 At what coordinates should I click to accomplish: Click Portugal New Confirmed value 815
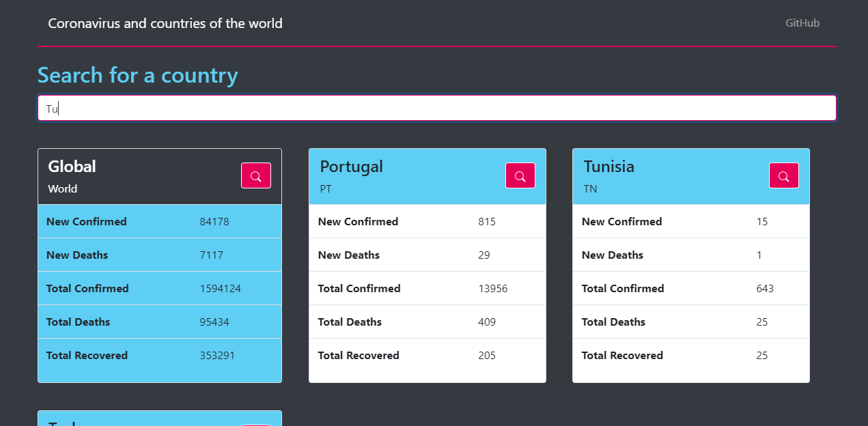coord(487,222)
